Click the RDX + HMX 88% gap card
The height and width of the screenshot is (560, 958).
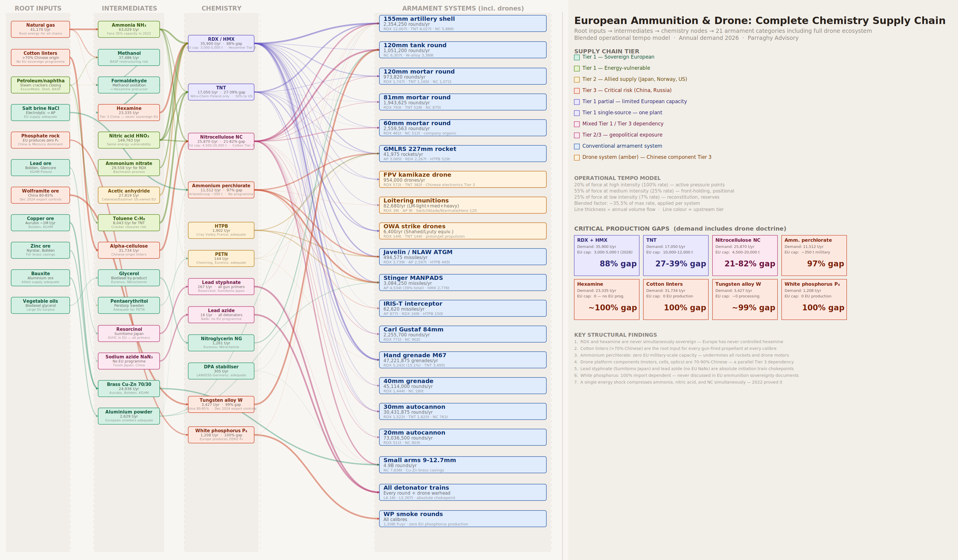[607, 255]
